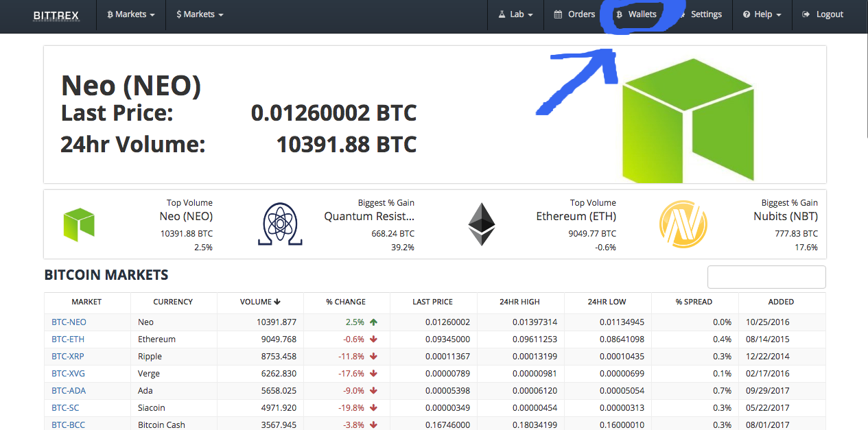Sort table by % Change column
Screen dimensions: 868x430
[346, 302]
